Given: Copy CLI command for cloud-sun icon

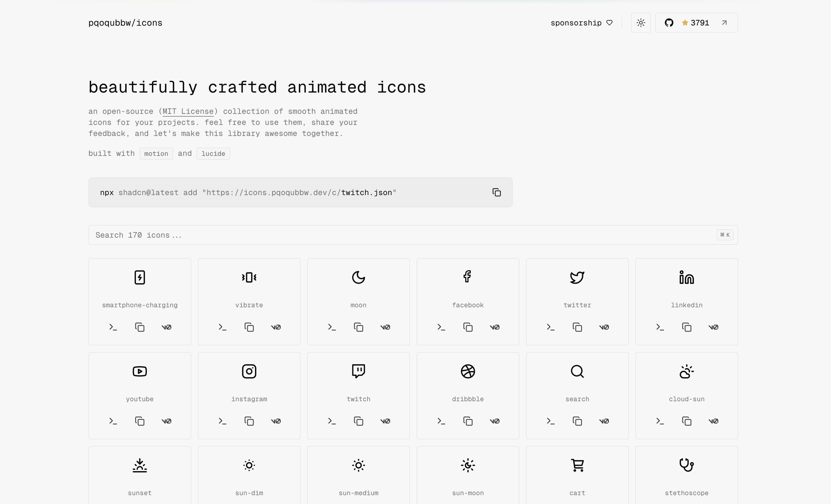Looking at the screenshot, I should pos(660,421).
